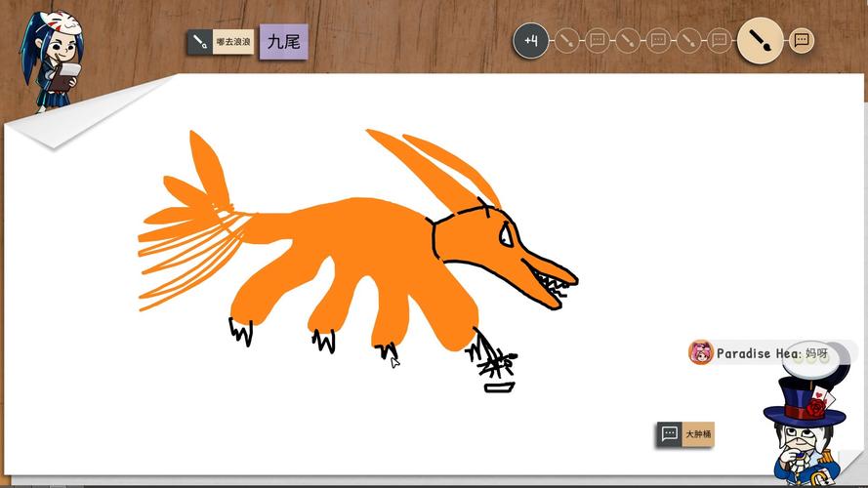Open the second chat bubble step
This screenshot has height=488, width=868.
tap(658, 41)
